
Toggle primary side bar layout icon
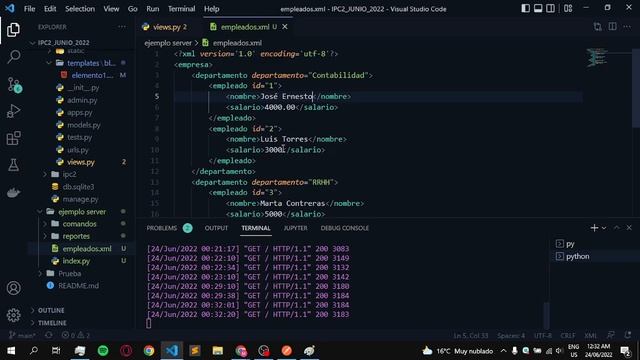click(x=525, y=8)
